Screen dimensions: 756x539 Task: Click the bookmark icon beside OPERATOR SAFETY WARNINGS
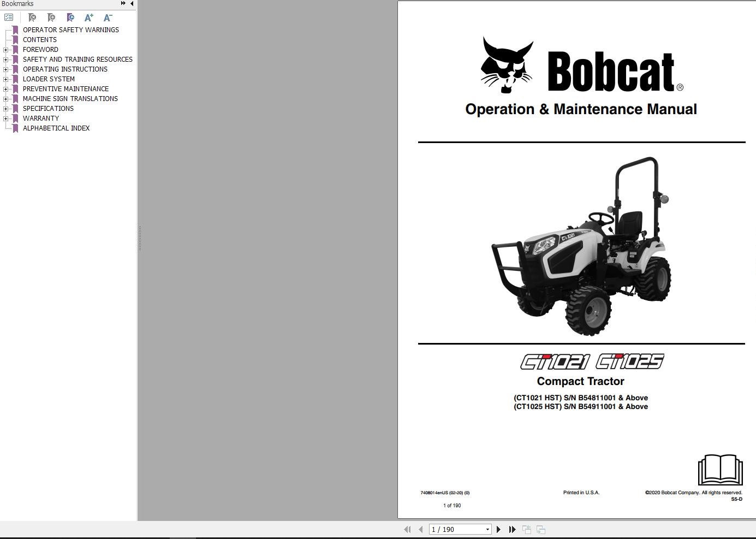pos(15,30)
